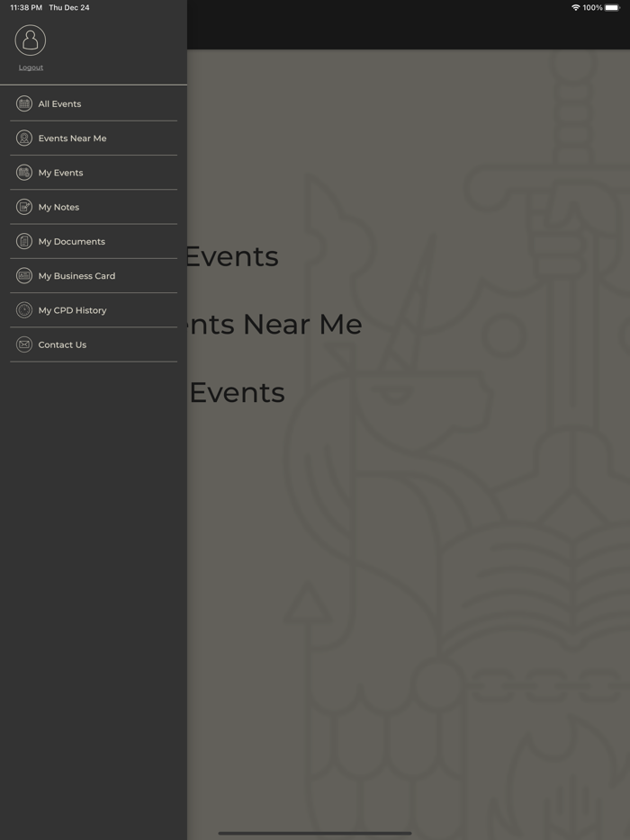Open the All Events menu entry
Screen dimensions: 630x840
pos(59,103)
